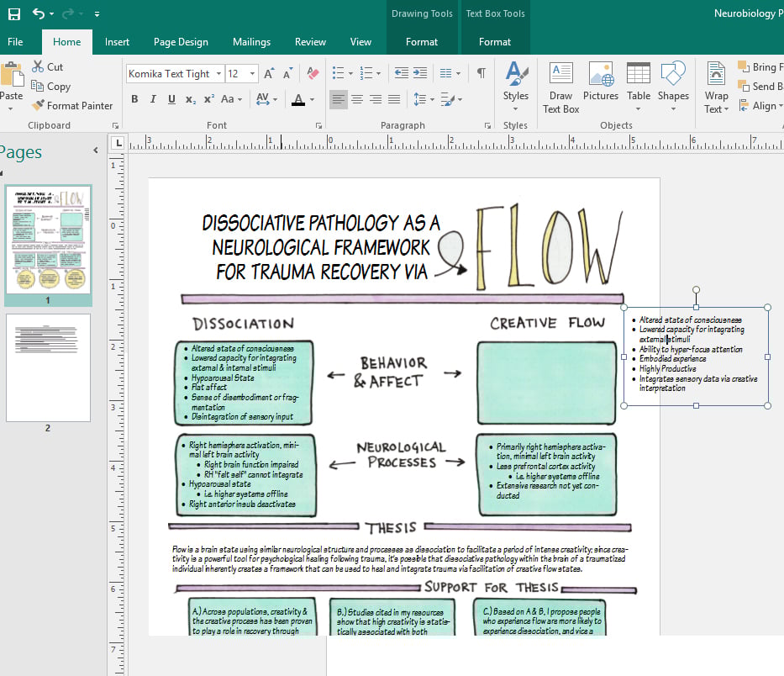Toggle Bold formatting
Viewport: 784px width, 676px height.
point(134,99)
